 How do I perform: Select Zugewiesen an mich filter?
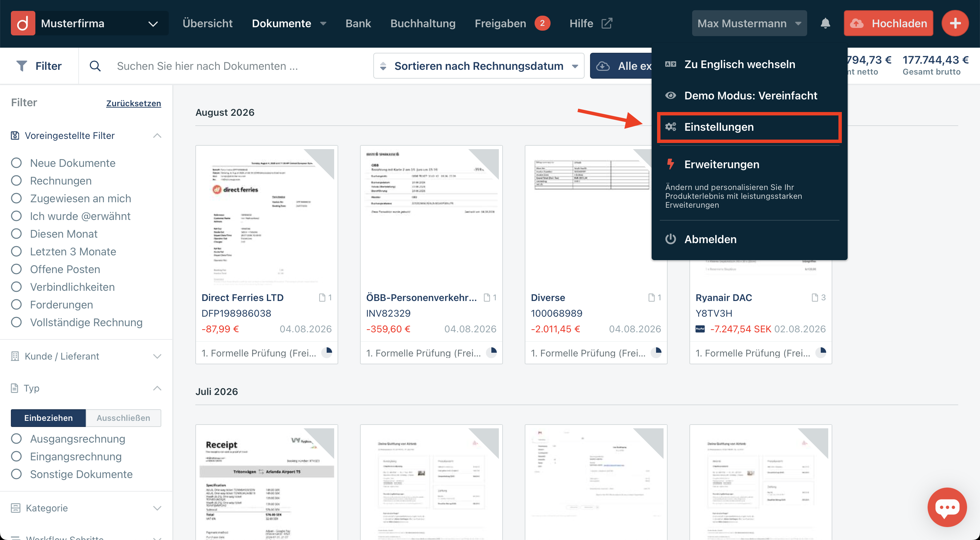point(16,198)
